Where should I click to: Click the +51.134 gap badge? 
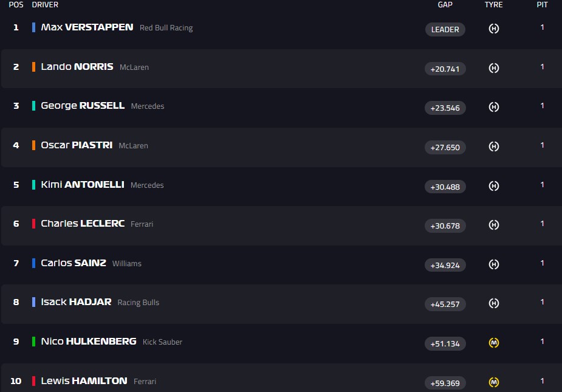445,343
